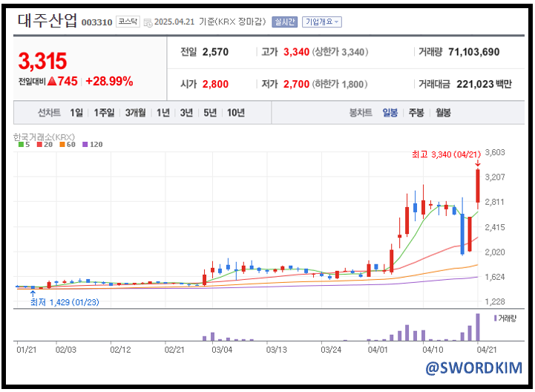Image resolution: width=535 pixels, height=392 pixels.
Task: Select the 10년 line chart tab
Action: 236,112
